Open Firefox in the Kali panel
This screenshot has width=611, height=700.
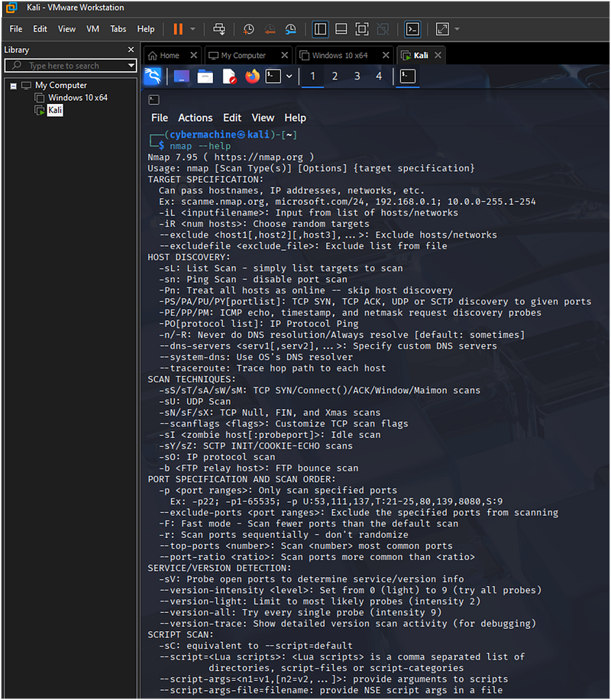[x=252, y=76]
